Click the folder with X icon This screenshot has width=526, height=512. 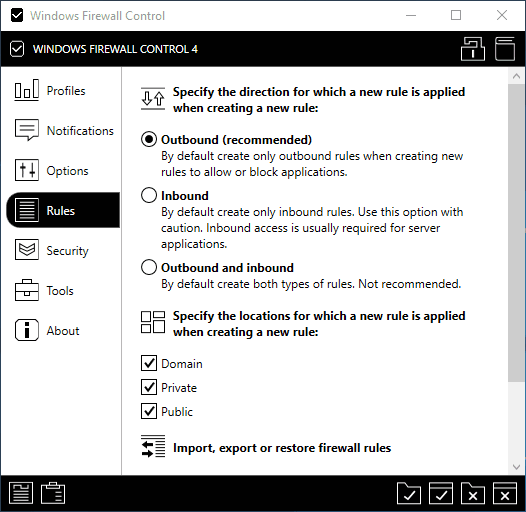coord(473,493)
